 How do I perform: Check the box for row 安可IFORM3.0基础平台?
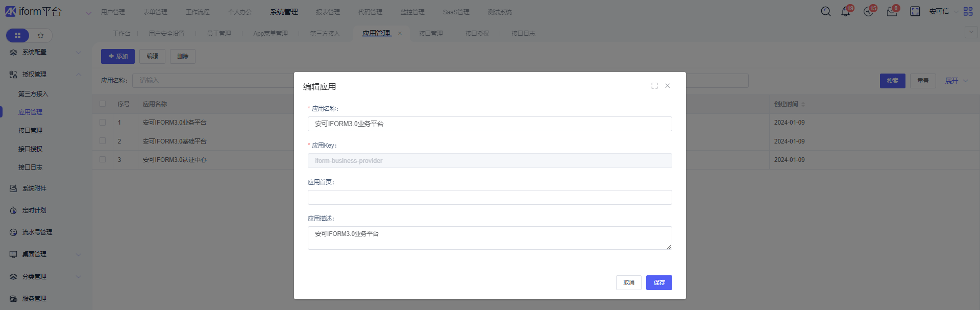point(103,141)
